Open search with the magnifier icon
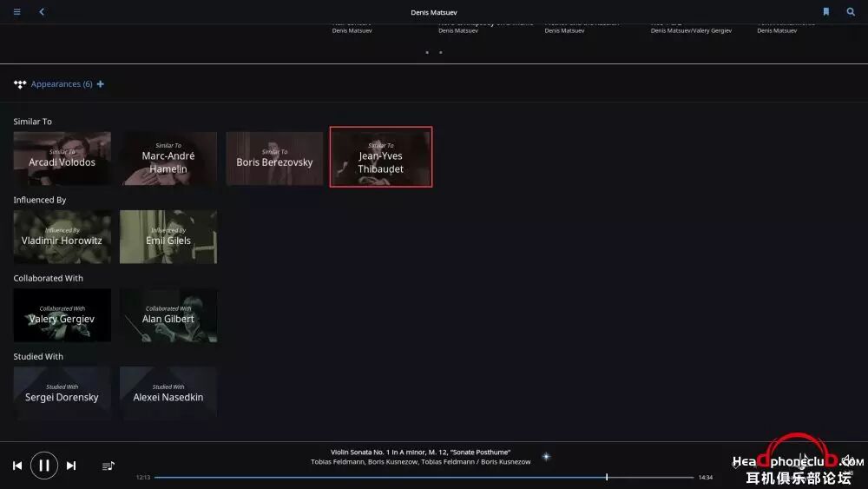This screenshot has height=489, width=868. coord(851,11)
